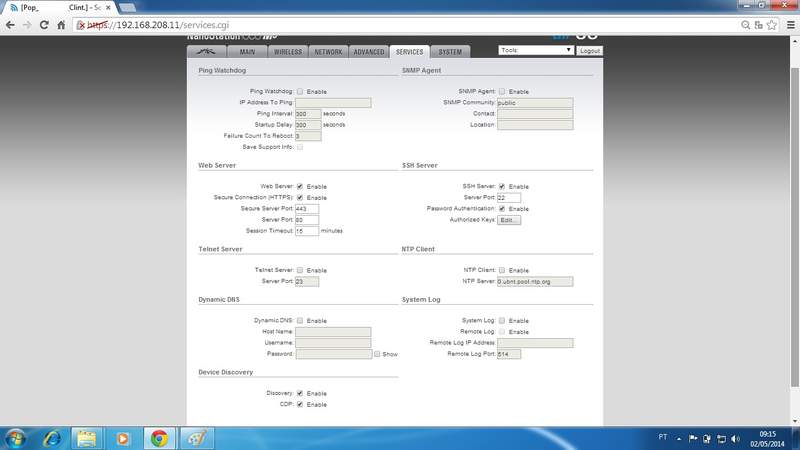Open File Explorer from the taskbar
Image resolution: width=800 pixels, height=450 pixels.
[x=87, y=438]
